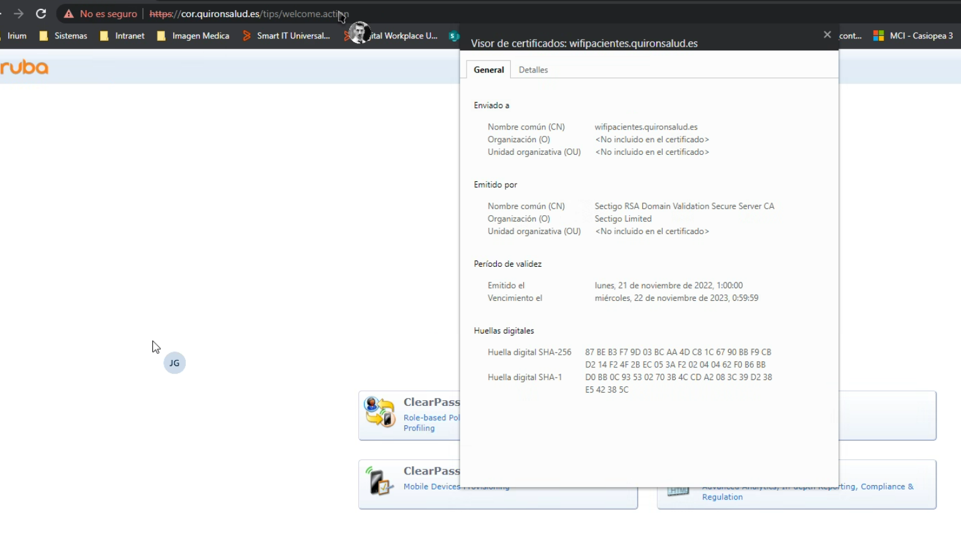This screenshot has height=560, width=961.
Task: Open the Intranet bookmark folder
Action: (x=123, y=36)
